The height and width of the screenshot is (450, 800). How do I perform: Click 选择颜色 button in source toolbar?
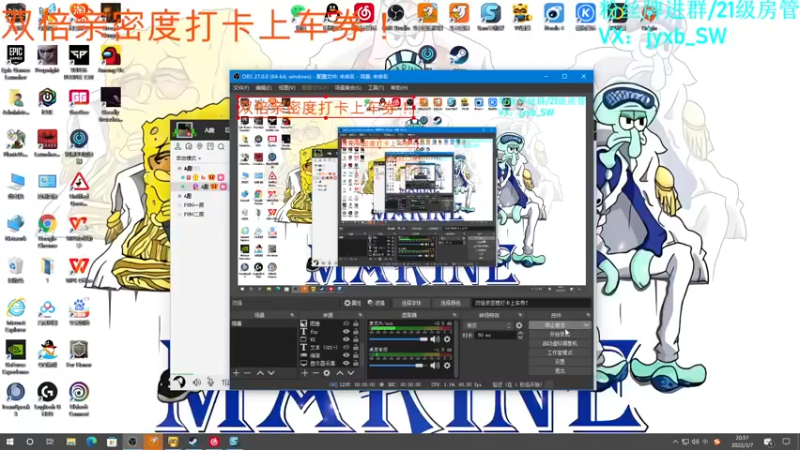point(450,303)
